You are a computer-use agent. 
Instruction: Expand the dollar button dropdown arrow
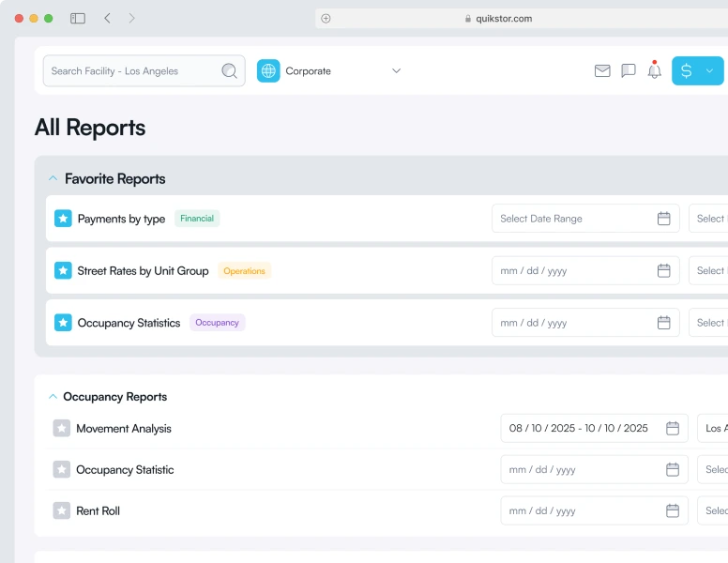click(709, 71)
